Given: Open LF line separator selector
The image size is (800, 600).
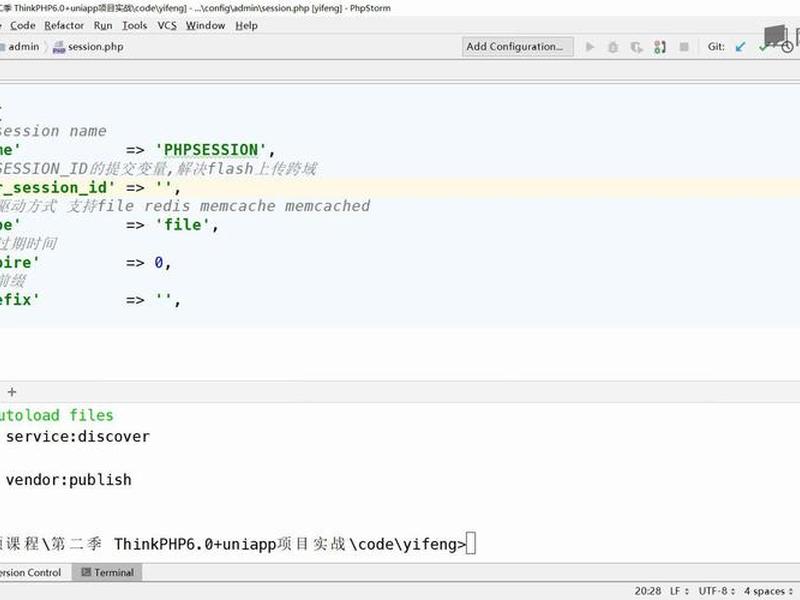Looking at the screenshot, I should (679, 591).
